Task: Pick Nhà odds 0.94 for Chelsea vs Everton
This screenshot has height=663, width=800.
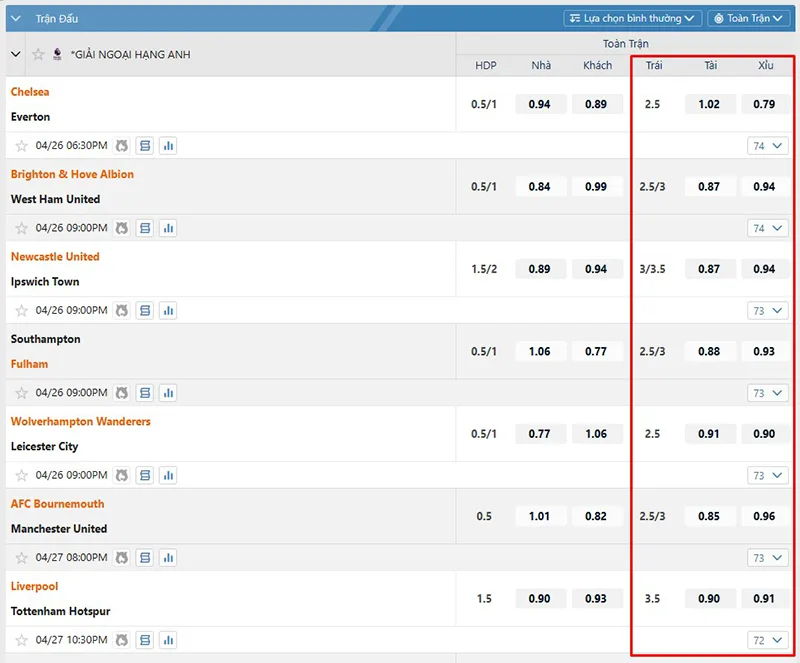Action: pyautogui.click(x=540, y=104)
